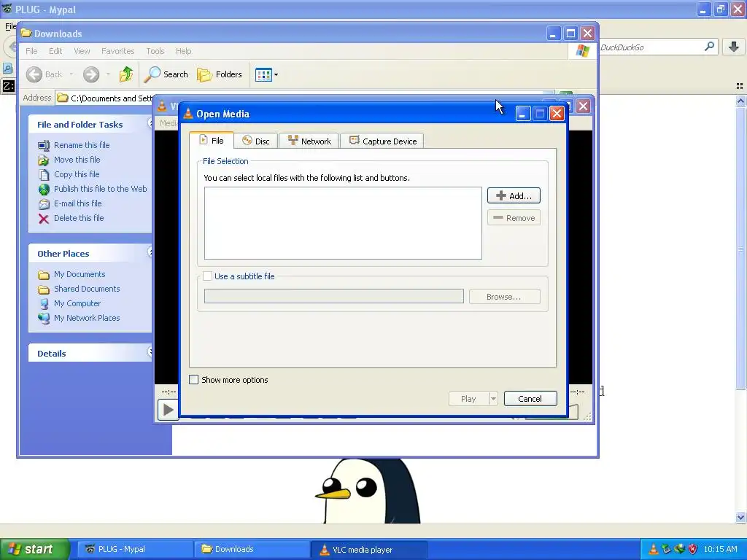Switch to Downloads taskbar item

(x=252, y=549)
